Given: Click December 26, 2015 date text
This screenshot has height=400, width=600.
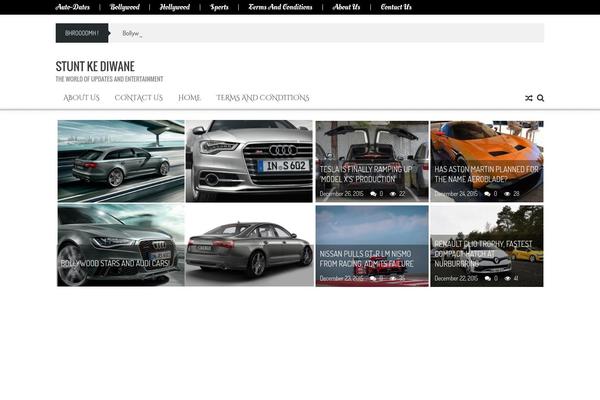Looking at the screenshot, I should (x=341, y=194).
